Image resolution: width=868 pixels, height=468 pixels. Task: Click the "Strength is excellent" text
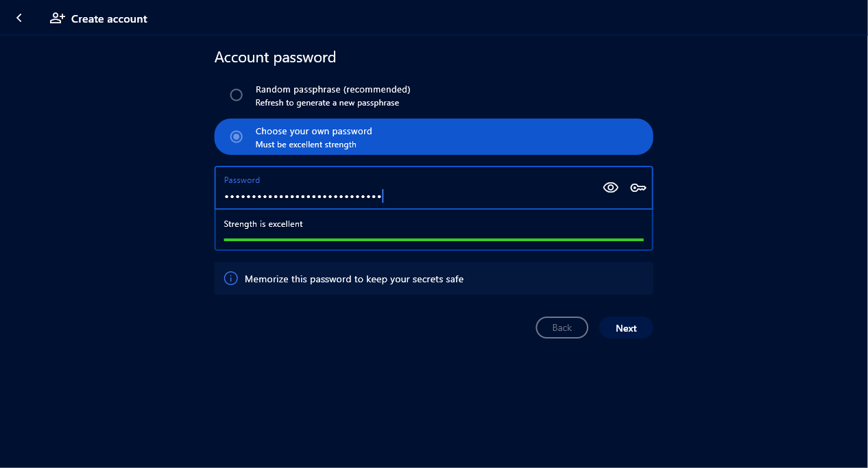263,224
